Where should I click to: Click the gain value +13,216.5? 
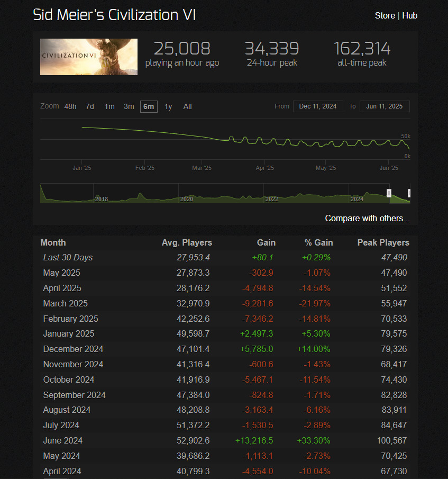click(254, 440)
